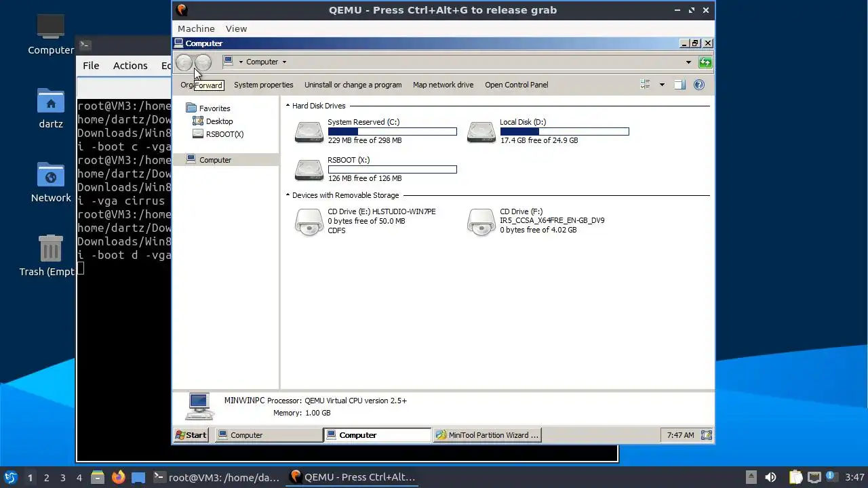The image size is (868, 488).
Task: Click the text 'IR5_CCSA_X64FRE_EN-GB_DV9'
Action: [x=552, y=221]
